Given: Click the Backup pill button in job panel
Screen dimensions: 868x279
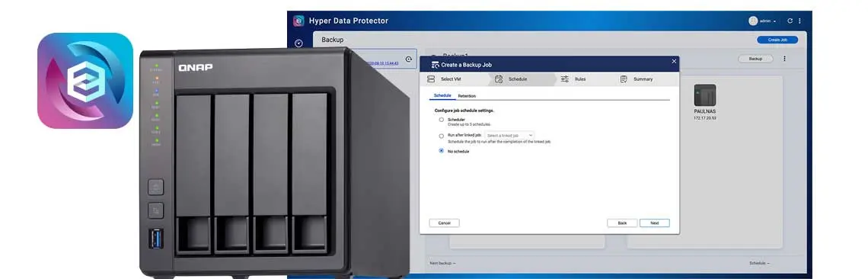Looking at the screenshot, I should 755,59.
